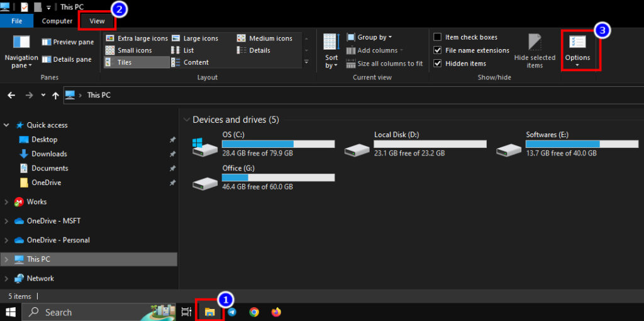644x321 pixels.
Task: Open the Sort by menu
Action: pos(331,52)
